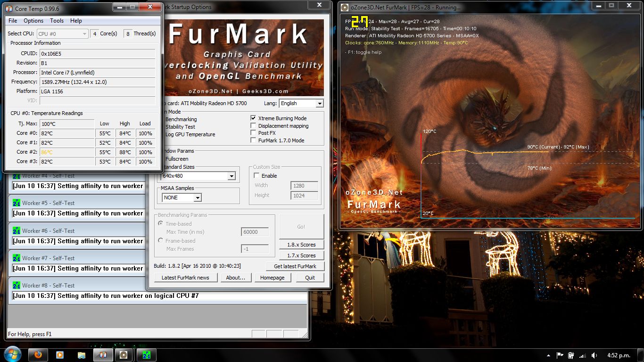Open the Tools menu in Core Temp

tap(57, 21)
